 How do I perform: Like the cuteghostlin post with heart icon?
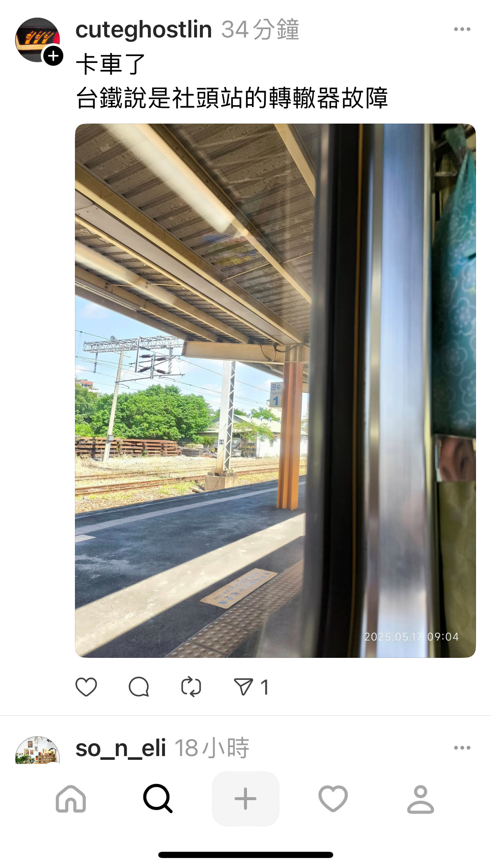point(86,687)
